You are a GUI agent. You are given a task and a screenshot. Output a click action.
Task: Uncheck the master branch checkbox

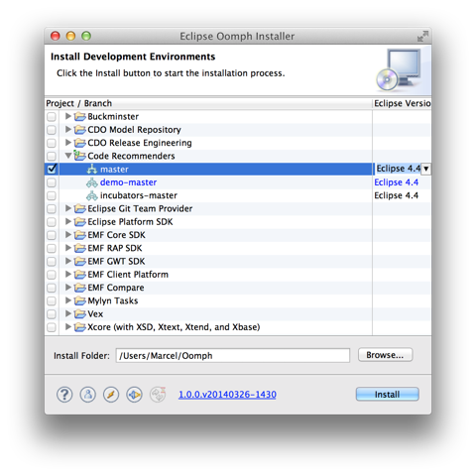[52, 169]
